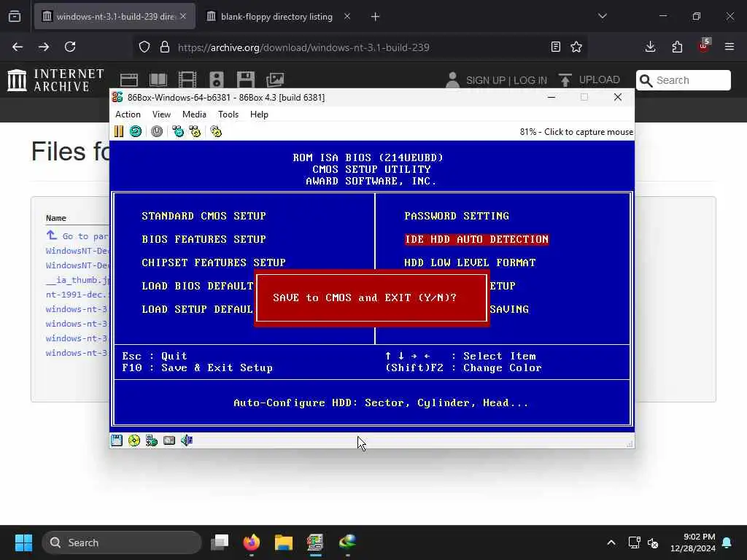Open the Help menu in 86Box

pyautogui.click(x=259, y=114)
